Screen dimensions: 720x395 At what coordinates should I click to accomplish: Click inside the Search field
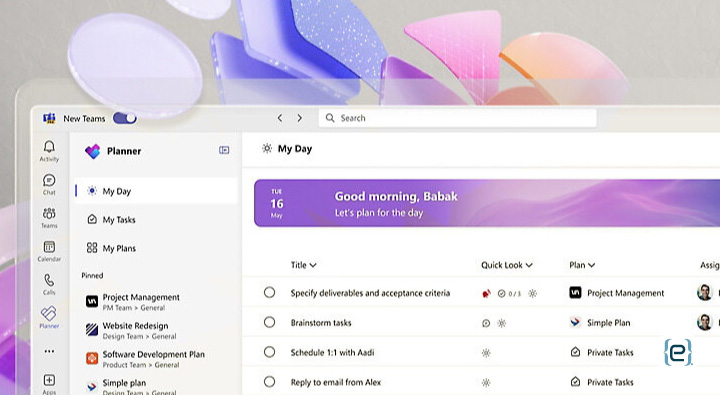tap(458, 118)
